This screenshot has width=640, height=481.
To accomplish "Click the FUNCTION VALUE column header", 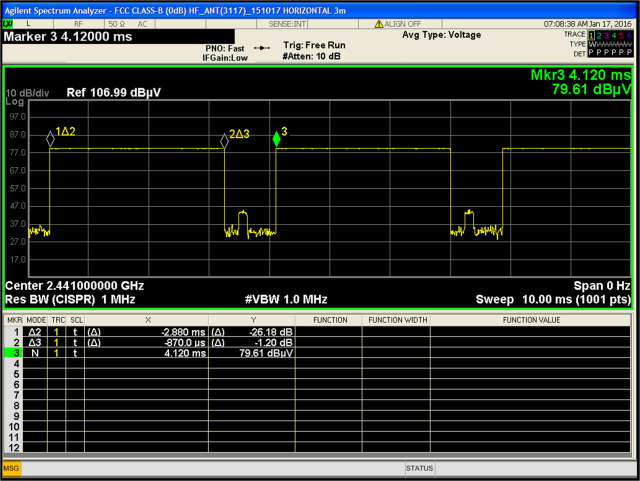I will [x=531, y=320].
